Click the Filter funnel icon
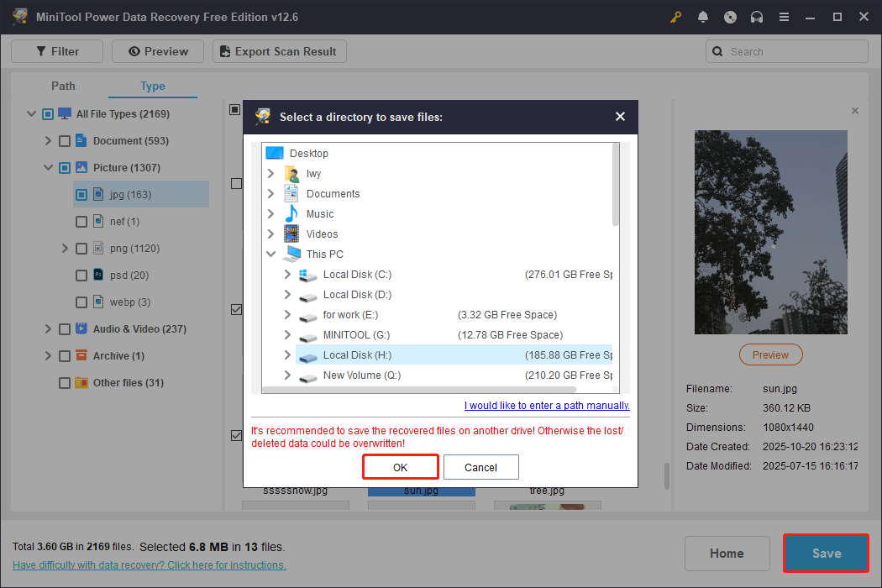 (42, 51)
